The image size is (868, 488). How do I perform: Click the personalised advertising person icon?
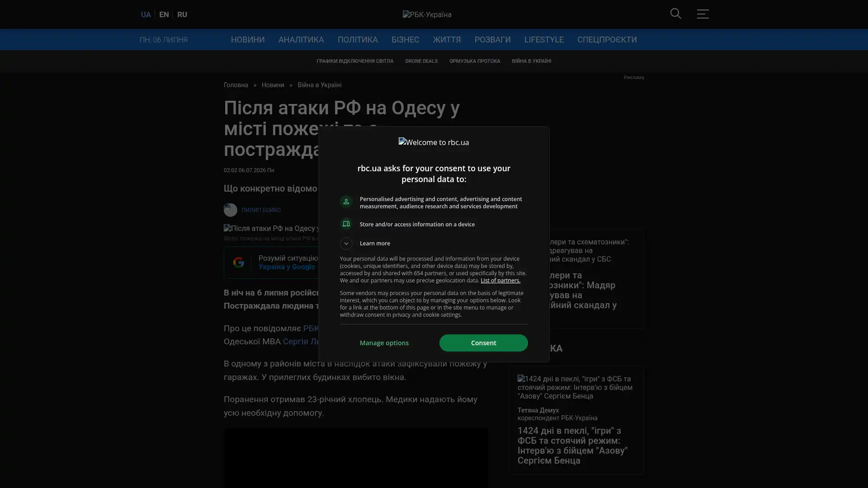[x=346, y=202]
